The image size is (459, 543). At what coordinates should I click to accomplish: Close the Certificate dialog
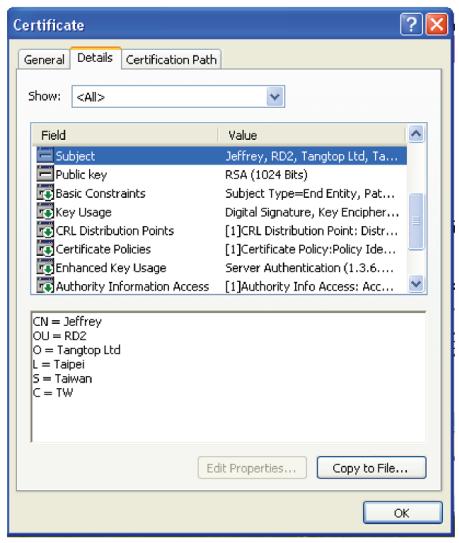437,25
